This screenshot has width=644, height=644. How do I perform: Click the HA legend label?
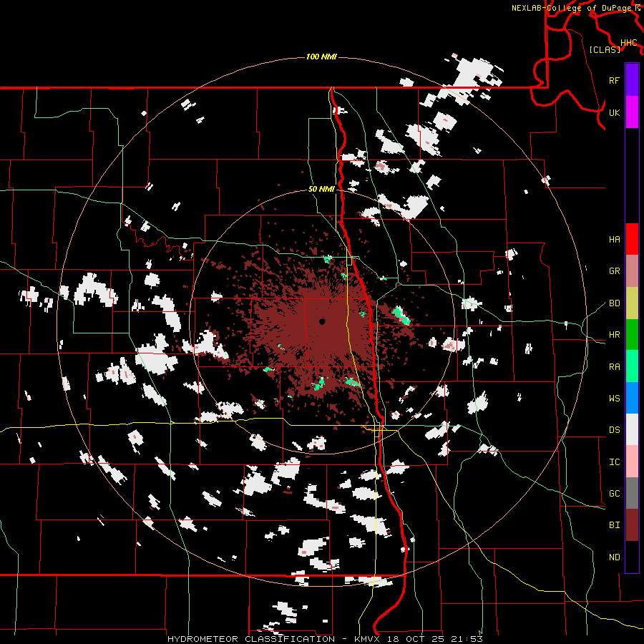pos(615,240)
